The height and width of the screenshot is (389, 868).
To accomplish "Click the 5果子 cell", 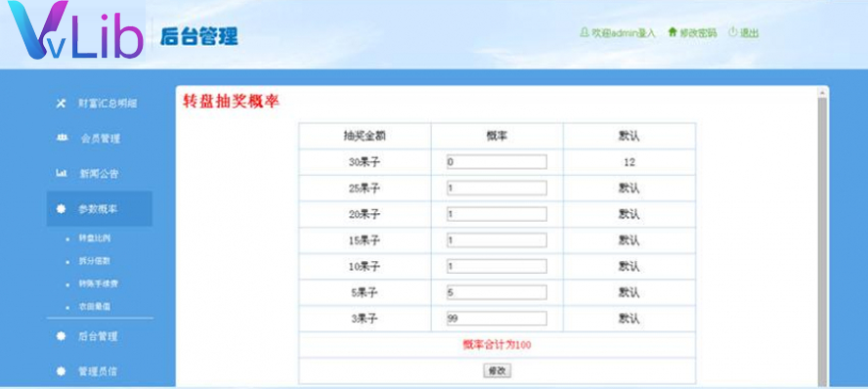I will tap(365, 292).
